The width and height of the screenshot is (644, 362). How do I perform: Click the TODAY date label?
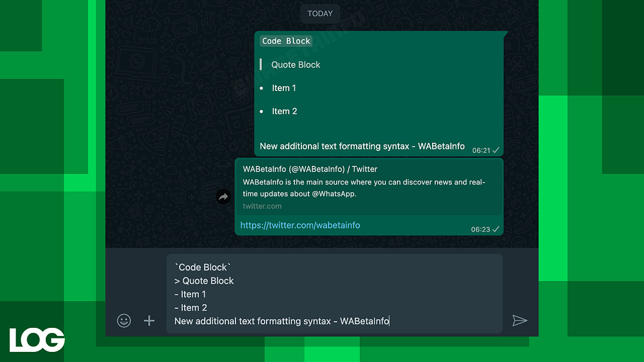[x=320, y=14]
